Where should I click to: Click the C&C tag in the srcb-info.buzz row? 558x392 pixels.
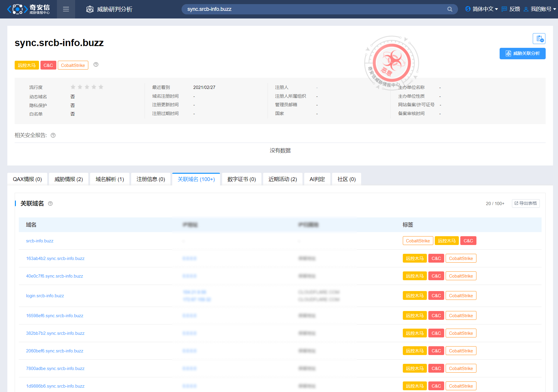[x=468, y=241]
